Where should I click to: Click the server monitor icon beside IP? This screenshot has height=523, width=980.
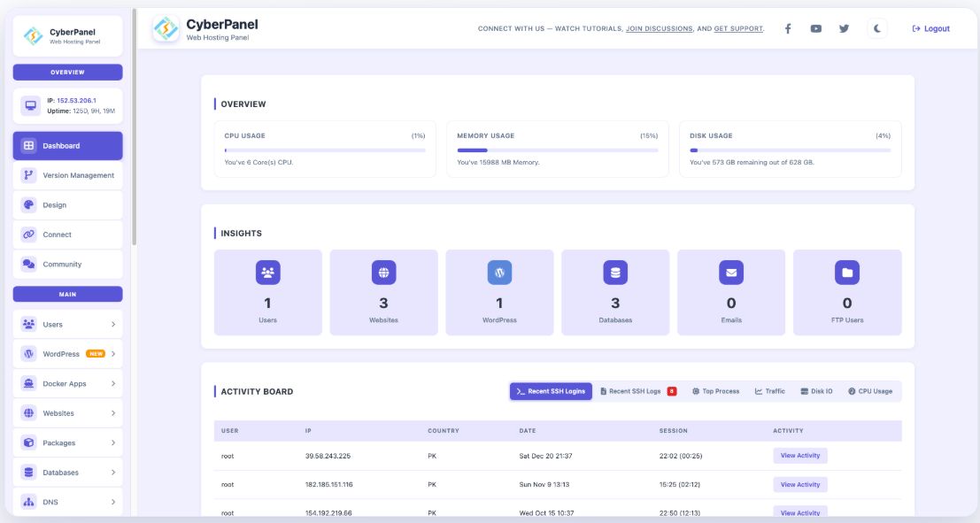(x=31, y=105)
